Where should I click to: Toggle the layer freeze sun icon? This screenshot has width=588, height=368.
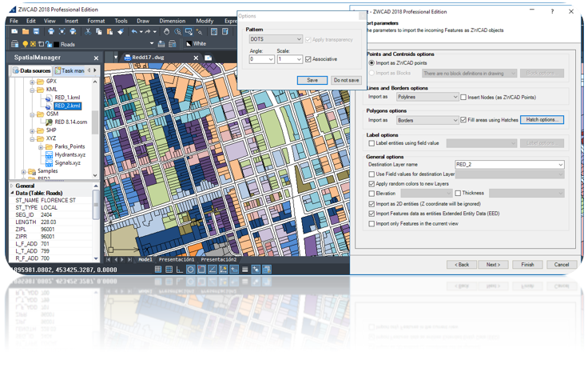point(33,44)
